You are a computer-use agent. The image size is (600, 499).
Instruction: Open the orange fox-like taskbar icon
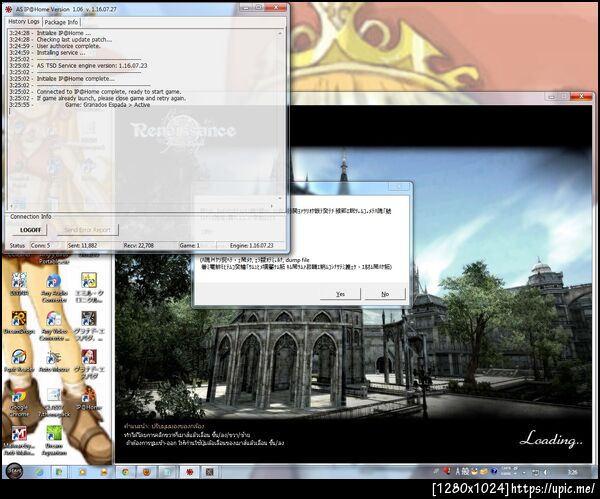pyautogui.click(x=147, y=472)
